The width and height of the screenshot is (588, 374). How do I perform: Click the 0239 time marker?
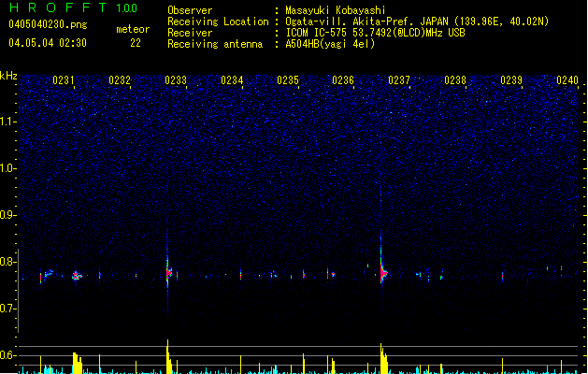click(x=511, y=80)
